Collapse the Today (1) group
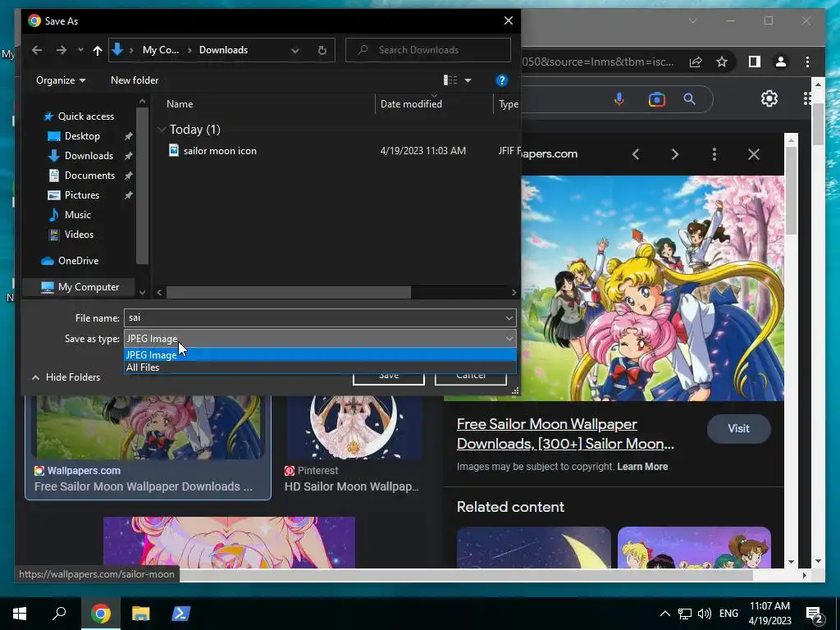 tap(162, 130)
